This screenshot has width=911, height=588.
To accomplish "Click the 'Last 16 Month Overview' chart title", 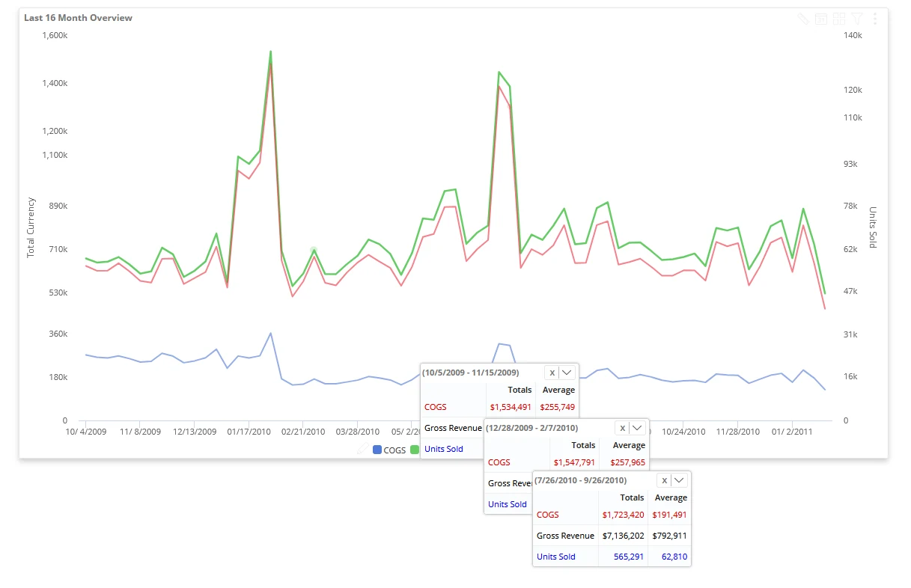I will pyautogui.click(x=78, y=17).
